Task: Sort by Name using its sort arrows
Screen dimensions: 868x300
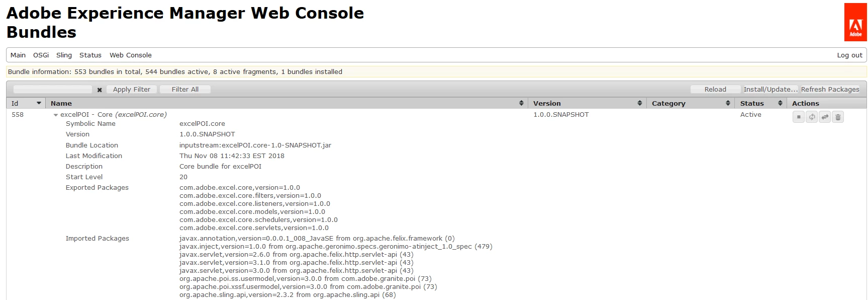Action: (522, 103)
